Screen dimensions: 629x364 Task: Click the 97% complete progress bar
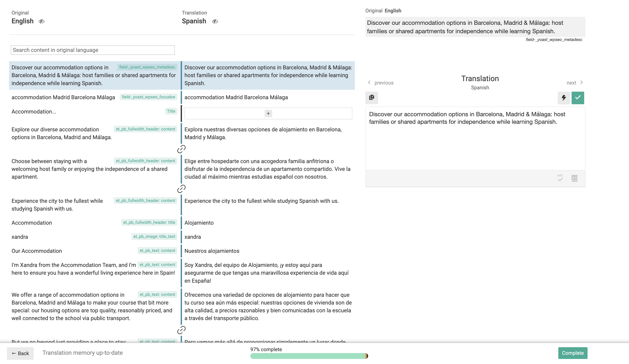pos(309,356)
